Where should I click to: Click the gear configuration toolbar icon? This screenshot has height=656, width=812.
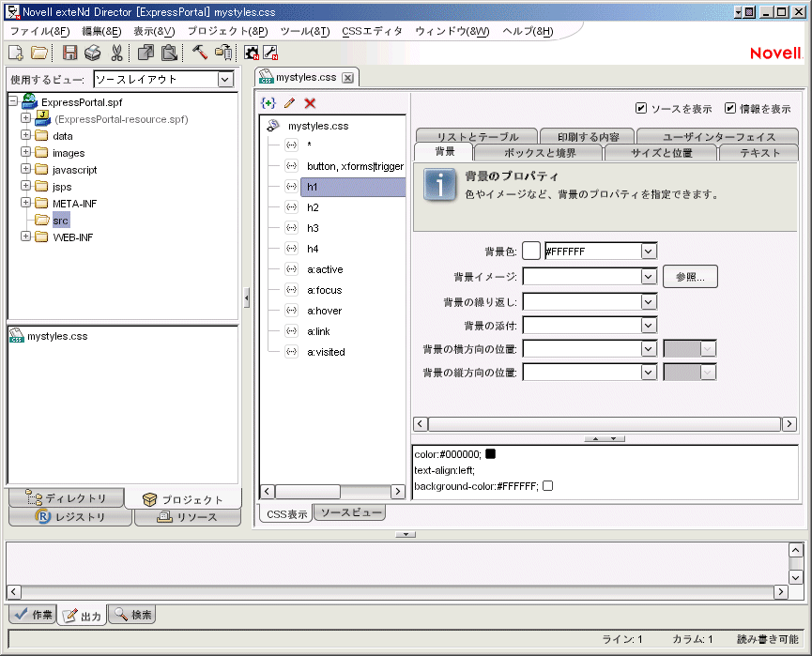click(252, 53)
